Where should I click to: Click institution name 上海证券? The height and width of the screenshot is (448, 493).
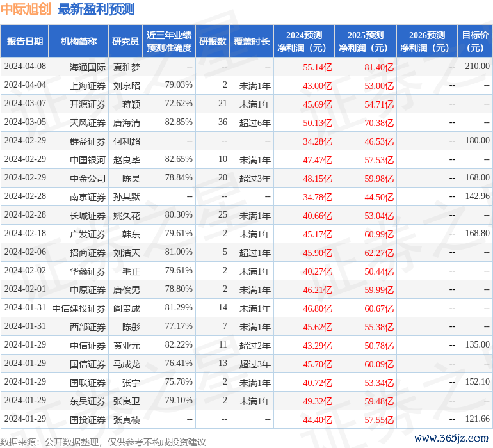(88, 86)
